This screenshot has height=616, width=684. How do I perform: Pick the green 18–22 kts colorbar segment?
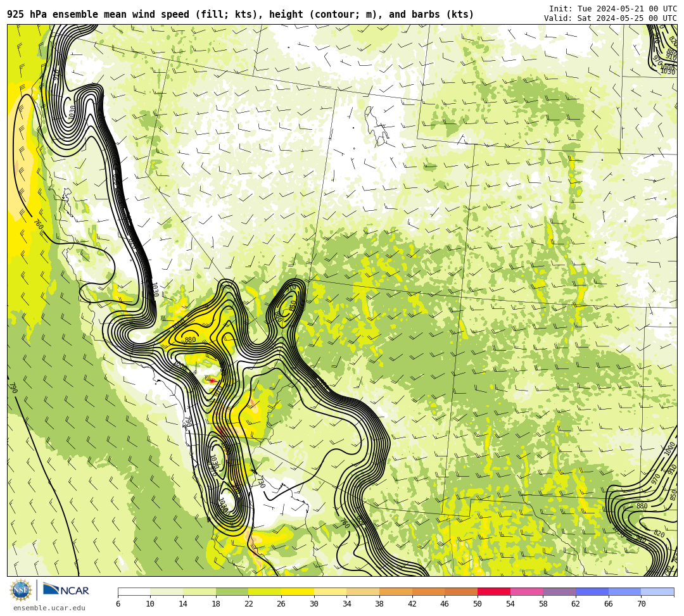pyautogui.click(x=232, y=591)
